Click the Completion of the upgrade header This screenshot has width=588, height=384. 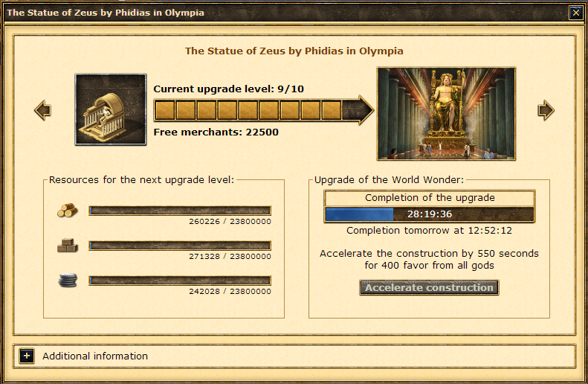click(x=430, y=198)
